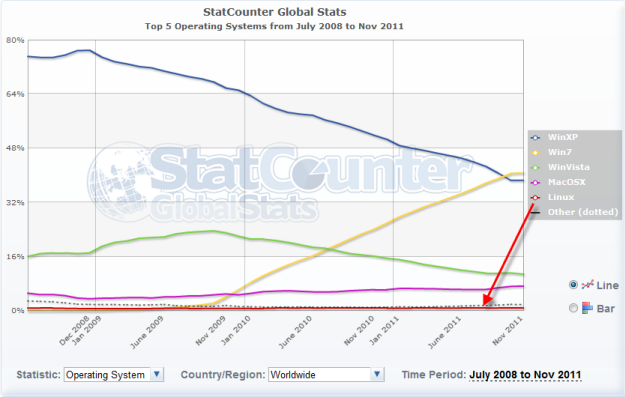Click the Operating System combo box
The image size is (625, 397).
pos(114,375)
